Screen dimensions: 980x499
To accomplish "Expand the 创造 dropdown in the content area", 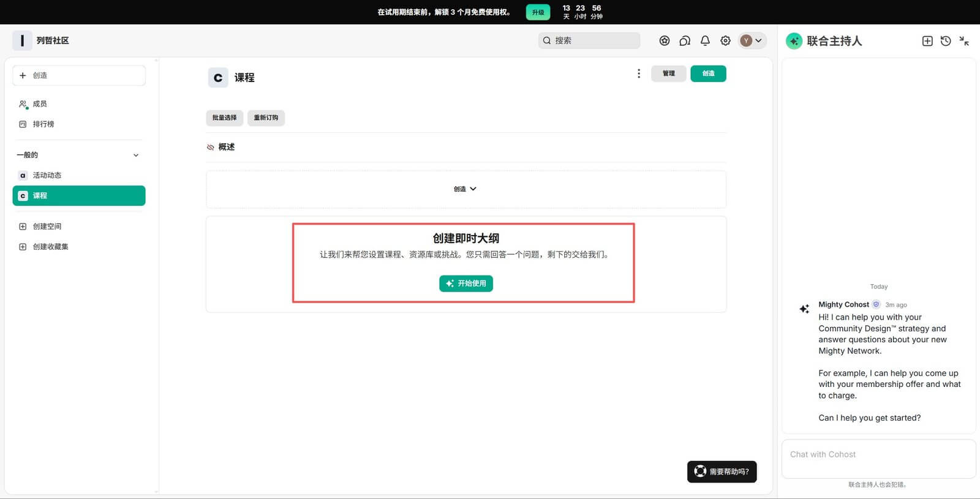I will [x=466, y=189].
